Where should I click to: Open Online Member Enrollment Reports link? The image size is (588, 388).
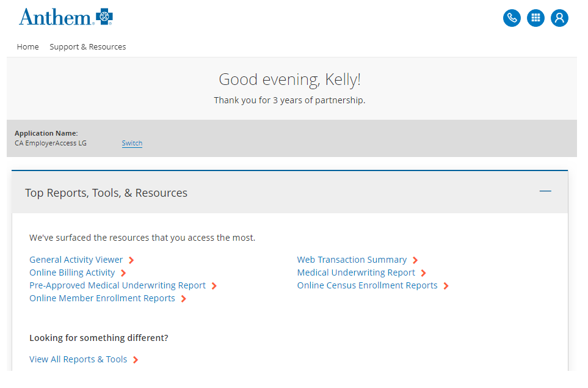[x=102, y=298]
